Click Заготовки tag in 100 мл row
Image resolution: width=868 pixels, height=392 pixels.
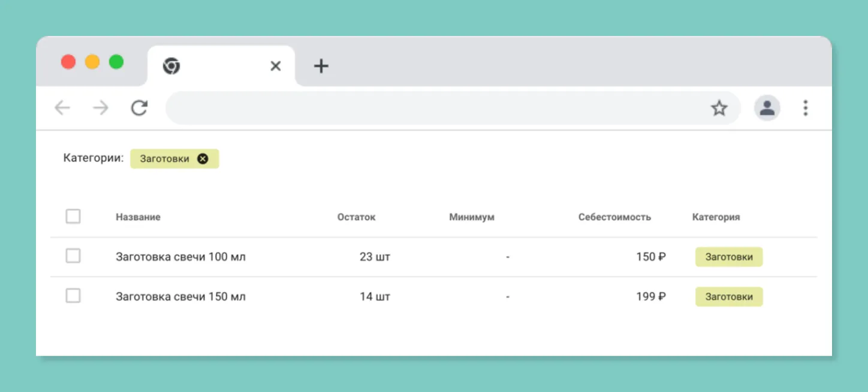pyautogui.click(x=729, y=257)
